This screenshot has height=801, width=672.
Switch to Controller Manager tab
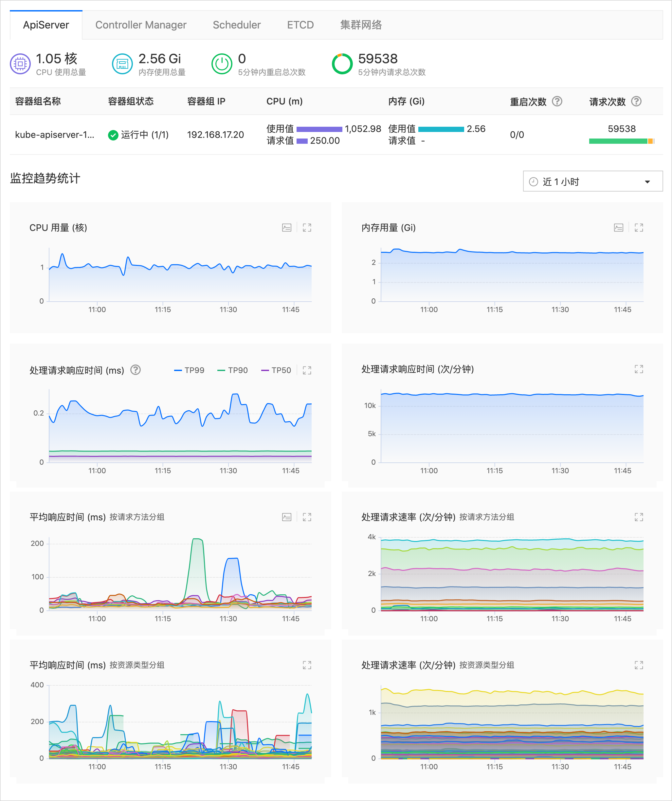pos(141,25)
